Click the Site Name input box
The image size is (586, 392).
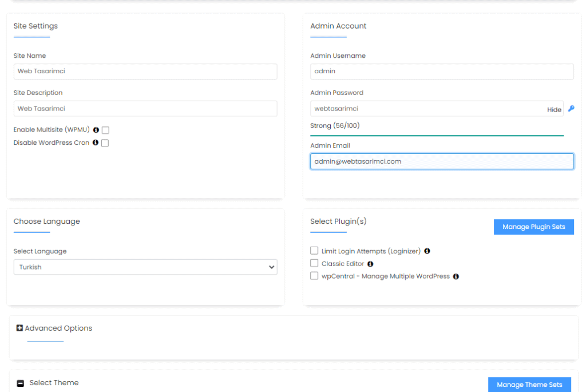(145, 72)
